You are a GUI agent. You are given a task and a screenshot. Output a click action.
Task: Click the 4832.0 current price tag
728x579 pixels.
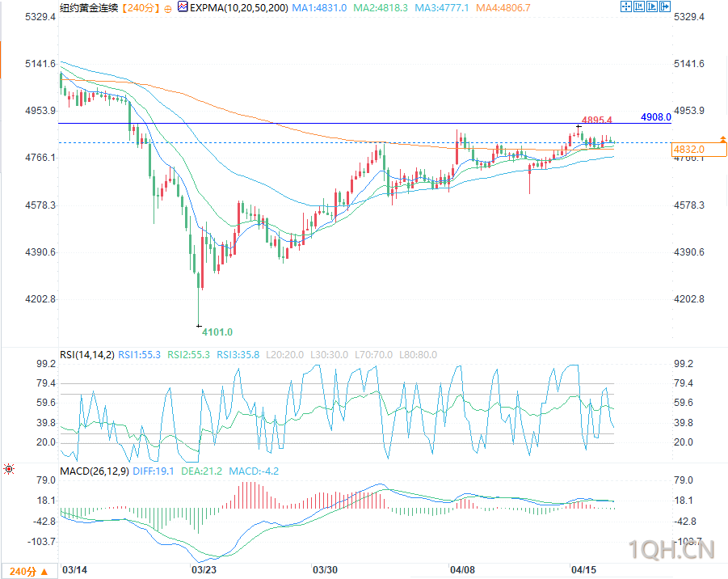[x=699, y=150]
